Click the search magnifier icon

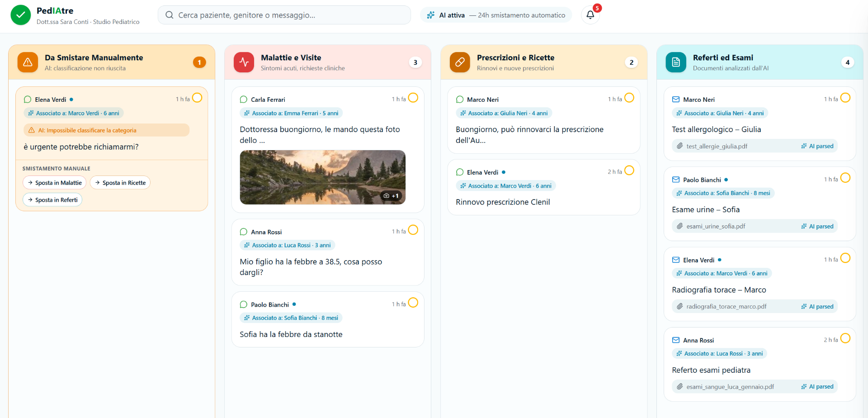click(170, 15)
